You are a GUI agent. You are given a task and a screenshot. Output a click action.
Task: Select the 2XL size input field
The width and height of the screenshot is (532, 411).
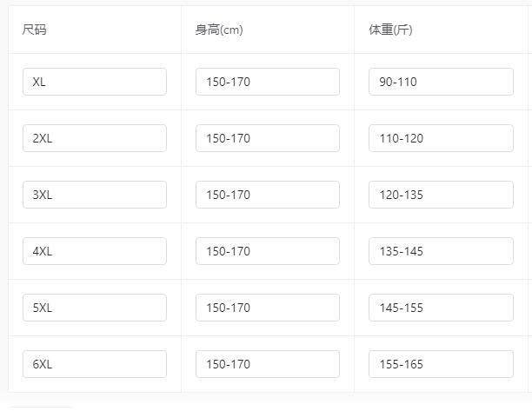95,138
